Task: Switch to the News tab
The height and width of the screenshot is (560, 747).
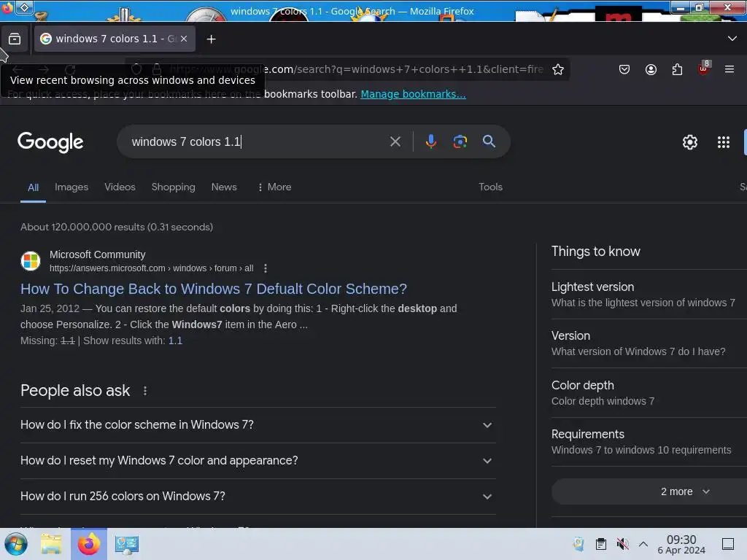Action: tap(224, 187)
